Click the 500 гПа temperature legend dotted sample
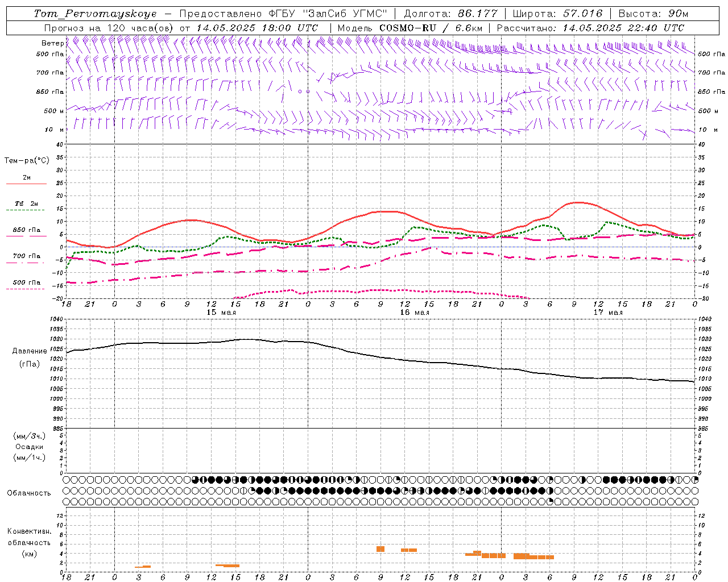728x582 pixels. click(26, 289)
